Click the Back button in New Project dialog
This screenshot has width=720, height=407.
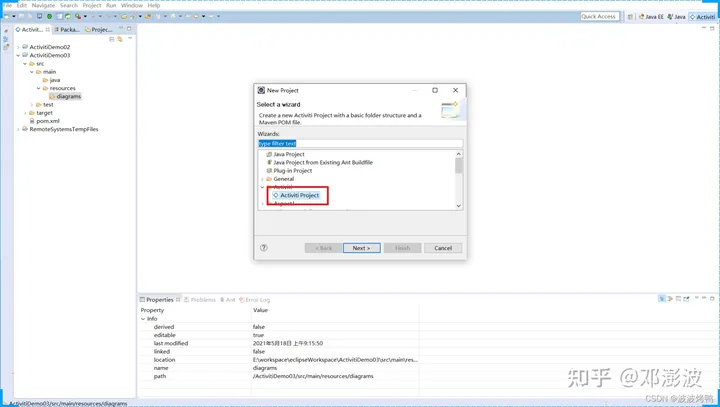coord(323,248)
